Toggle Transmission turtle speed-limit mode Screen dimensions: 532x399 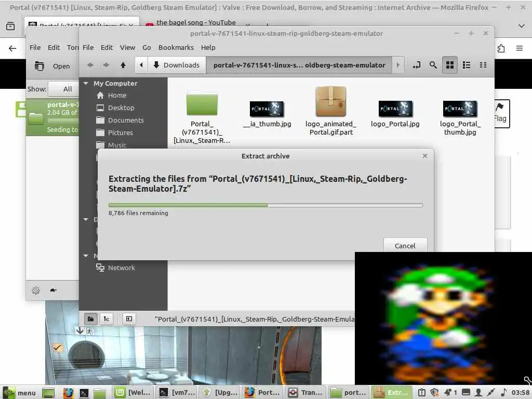coord(54,290)
